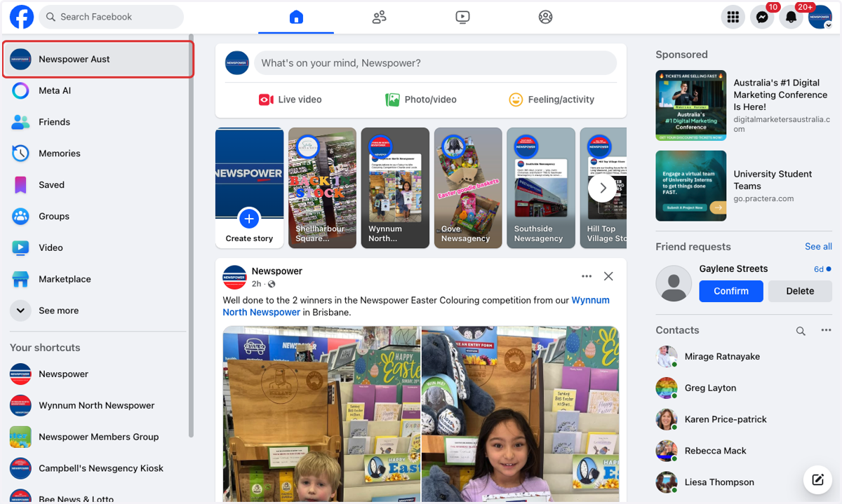Image resolution: width=842 pixels, height=504 pixels.
Task: Show next stories with arrow
Action: (x=603, y=188)
